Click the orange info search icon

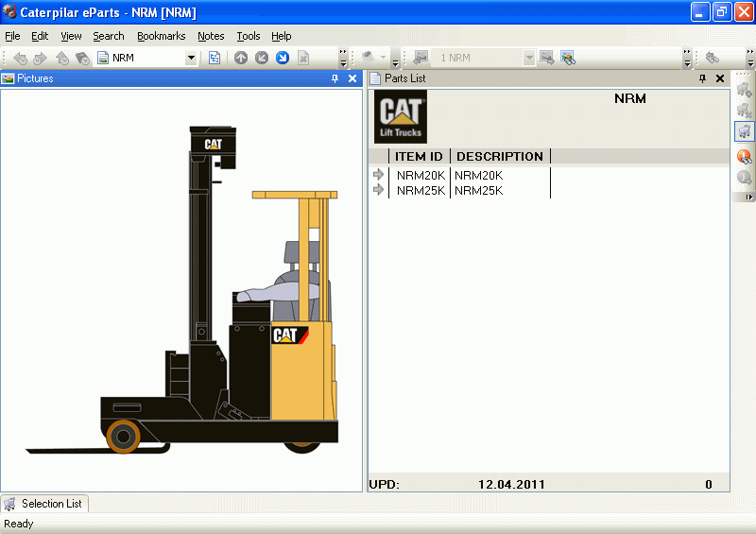point(744,156)
